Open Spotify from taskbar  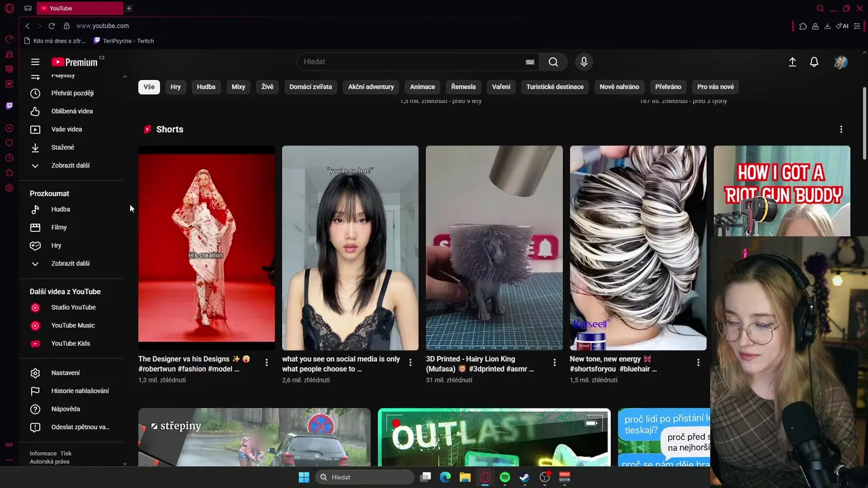(505, 477)
